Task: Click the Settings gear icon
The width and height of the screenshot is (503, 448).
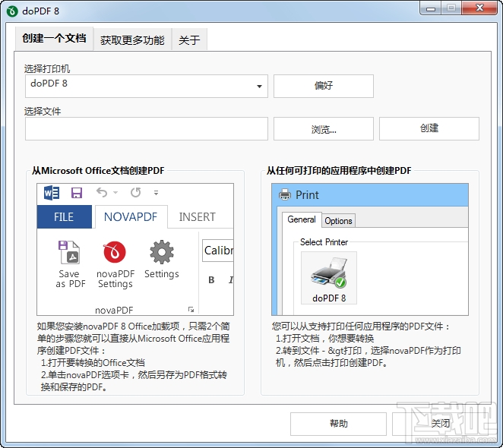Action: coord(162,252)
